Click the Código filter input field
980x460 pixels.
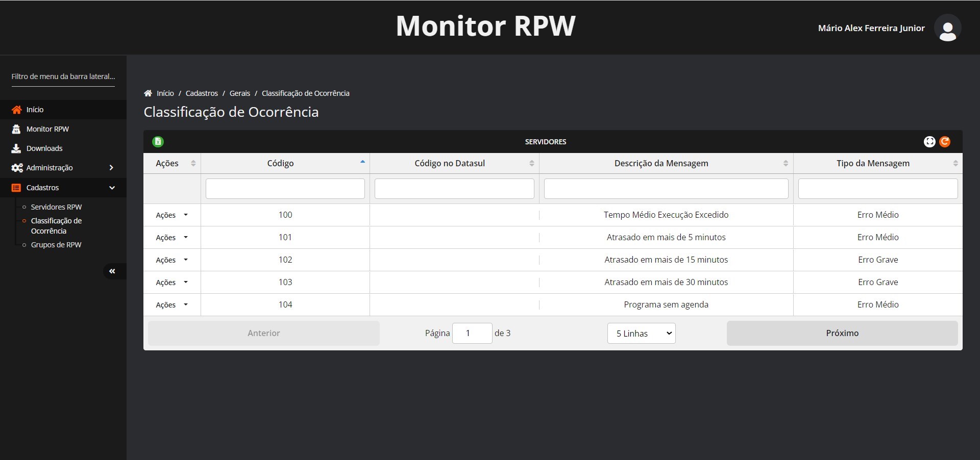click(285, 189)
